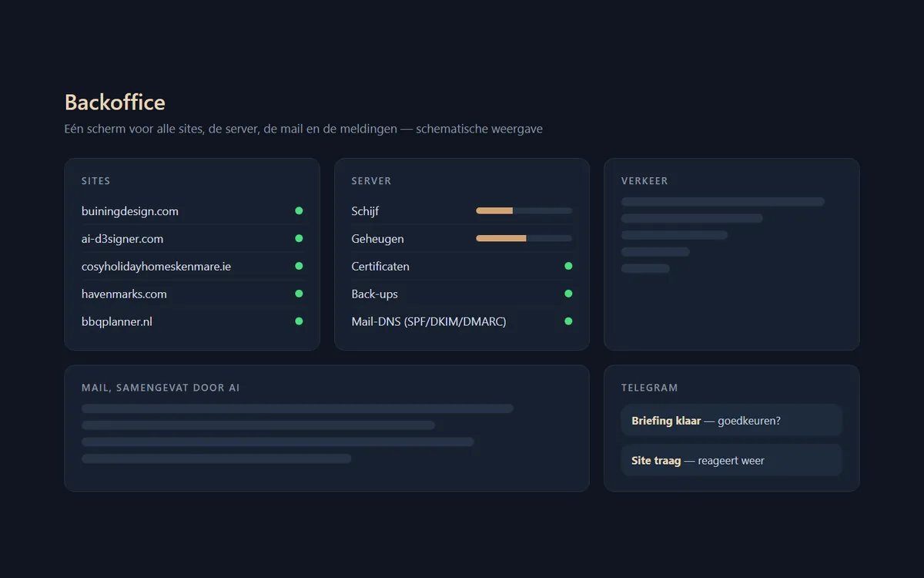Click the Certificaten label

[380, 267]
